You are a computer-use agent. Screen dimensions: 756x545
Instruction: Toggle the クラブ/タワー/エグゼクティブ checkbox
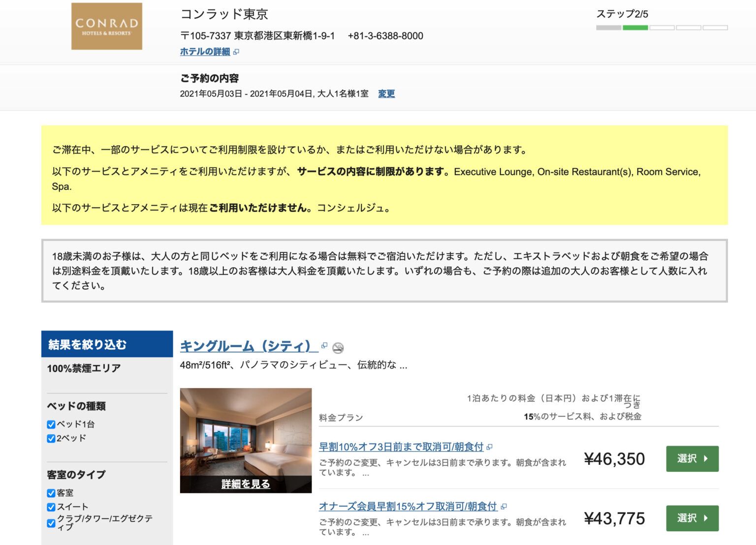tap(51, 523)
